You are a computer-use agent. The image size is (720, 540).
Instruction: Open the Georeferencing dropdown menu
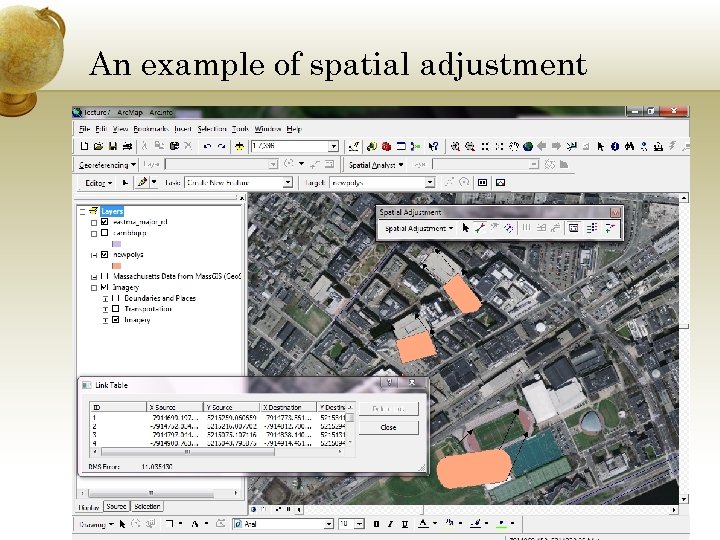pos(107,165)
